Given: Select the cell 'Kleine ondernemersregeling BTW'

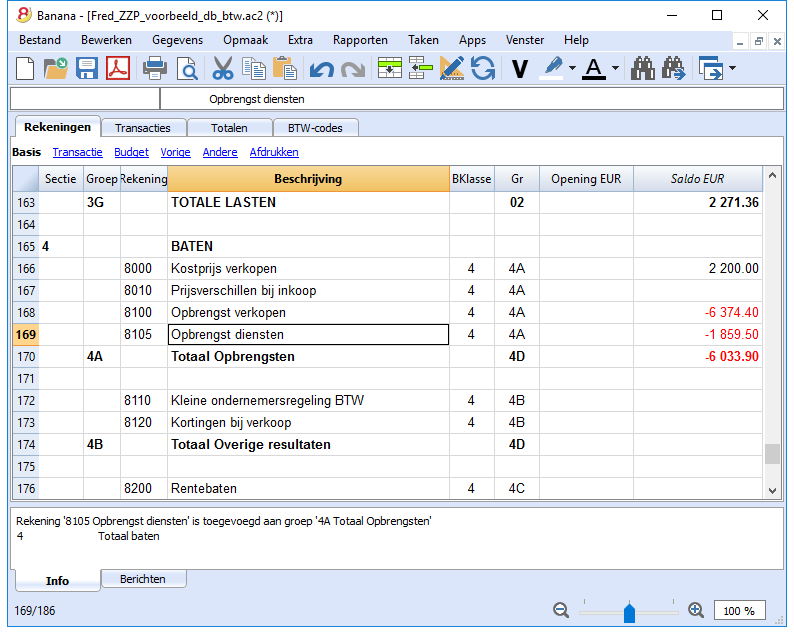Looking at the screenshot, I should [x=308, y=401].
